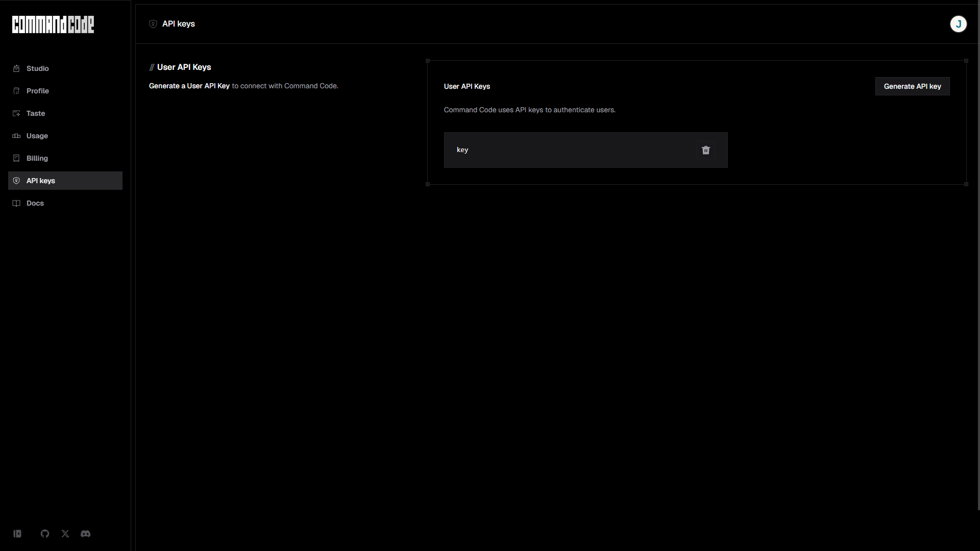
Task: Open the Studio page icon
Action: 16,68
